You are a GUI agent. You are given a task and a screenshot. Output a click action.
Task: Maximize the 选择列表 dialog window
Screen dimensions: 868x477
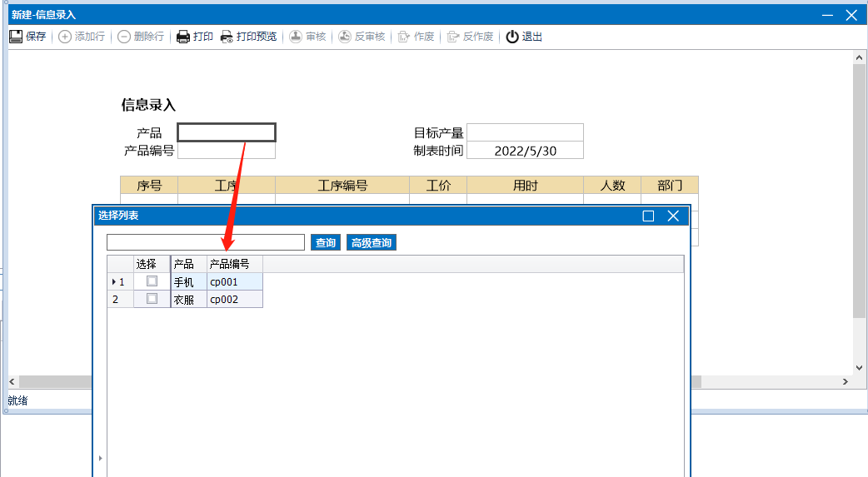pyautogui.click(x=648, y=216)
